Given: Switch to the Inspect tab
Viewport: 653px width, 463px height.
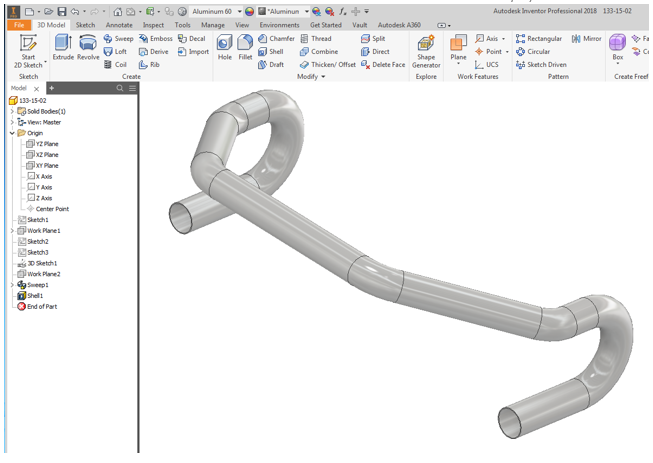Looking at the screenshot, I should pos(153,25).
